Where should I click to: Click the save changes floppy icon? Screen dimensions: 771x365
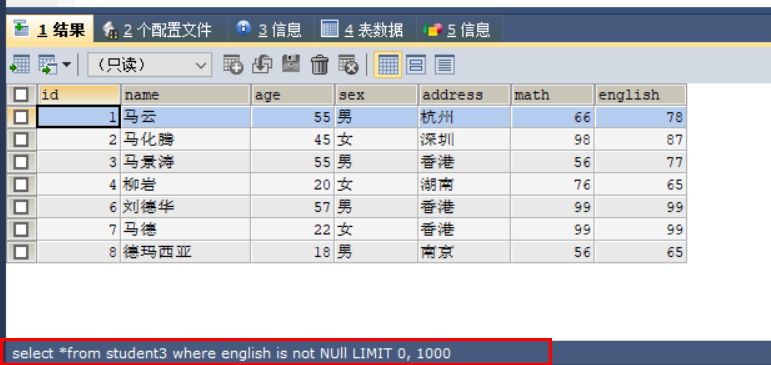(x=291, y=64)
